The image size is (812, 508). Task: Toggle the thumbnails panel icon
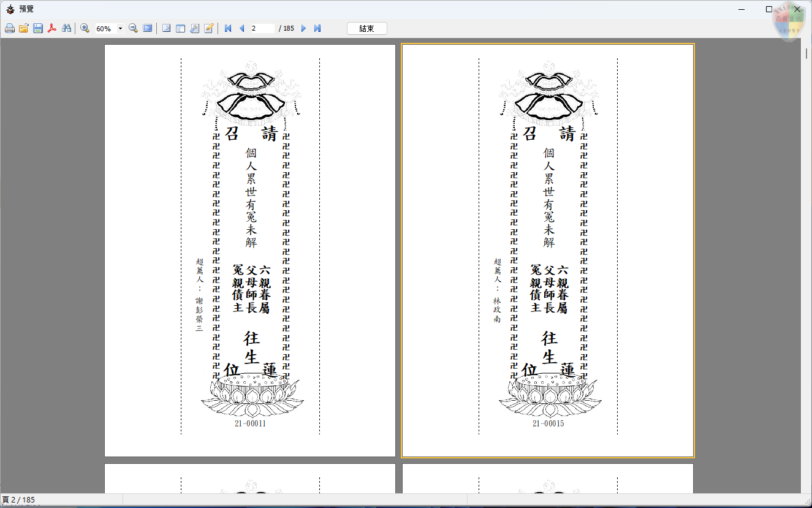(180, 29)
